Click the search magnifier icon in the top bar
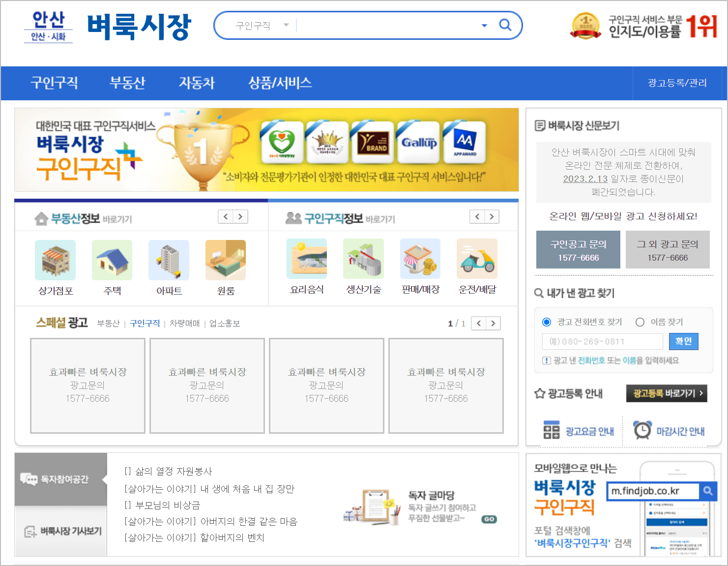This screenshot has height=566, width=728. (x=505, y=25)
